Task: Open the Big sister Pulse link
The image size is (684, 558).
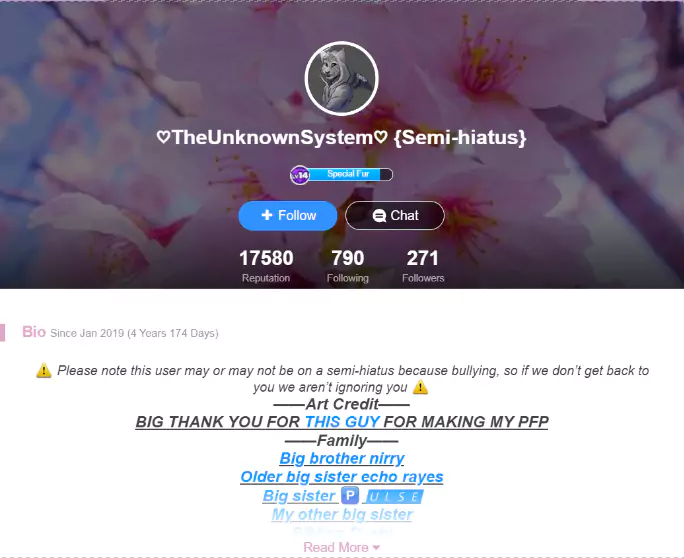Action: click(x=343, y=496)
